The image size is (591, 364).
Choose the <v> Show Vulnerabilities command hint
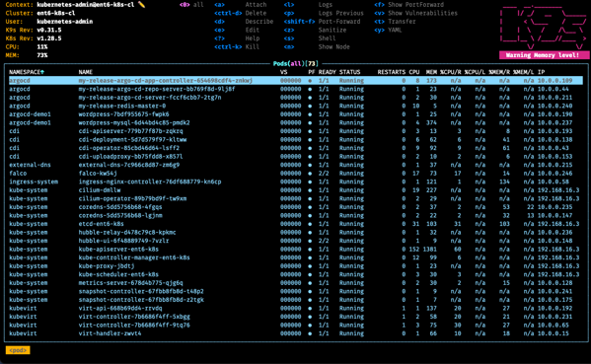(x=416, y=13)
